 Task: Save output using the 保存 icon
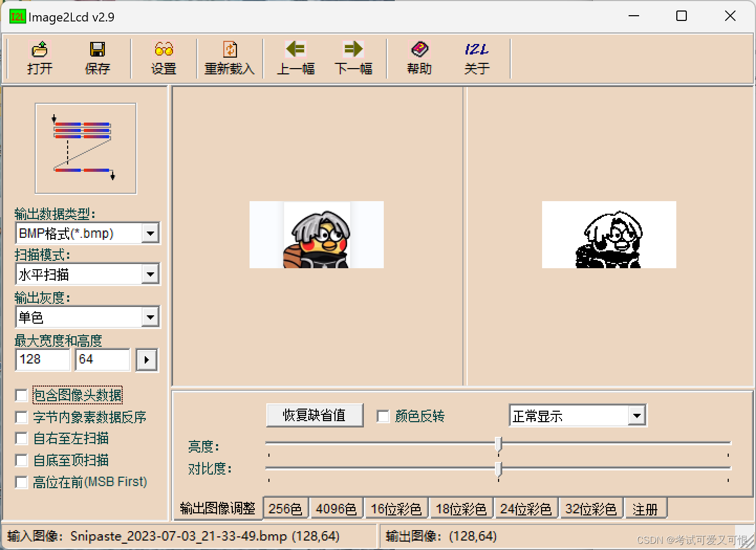pyautogui.click(x=98, y=57)
